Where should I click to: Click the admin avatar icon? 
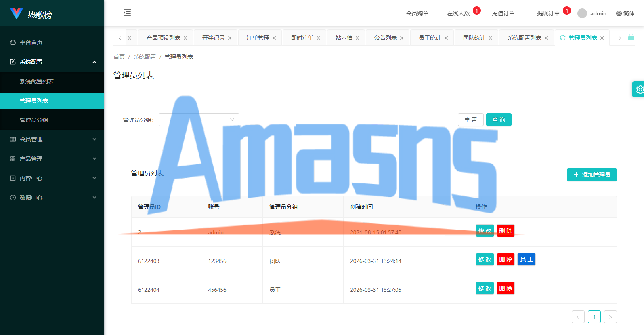582,13
